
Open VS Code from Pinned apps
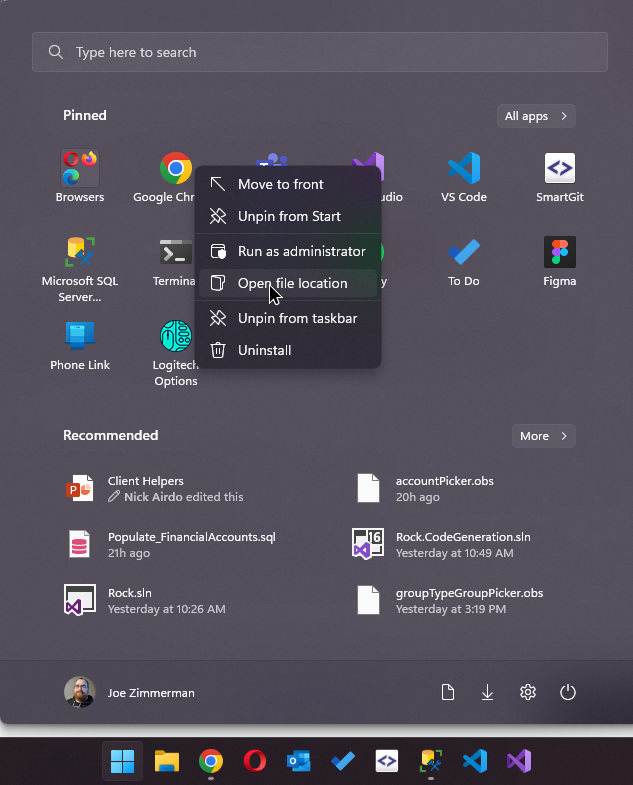[x=464, y=176]
